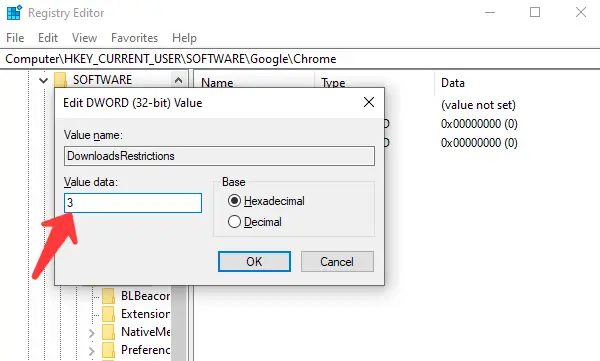The width and height of the screenshot is (600, 361).
Task: Expand the NativeMessagingHosts node arrow
Action: point(91,333)
